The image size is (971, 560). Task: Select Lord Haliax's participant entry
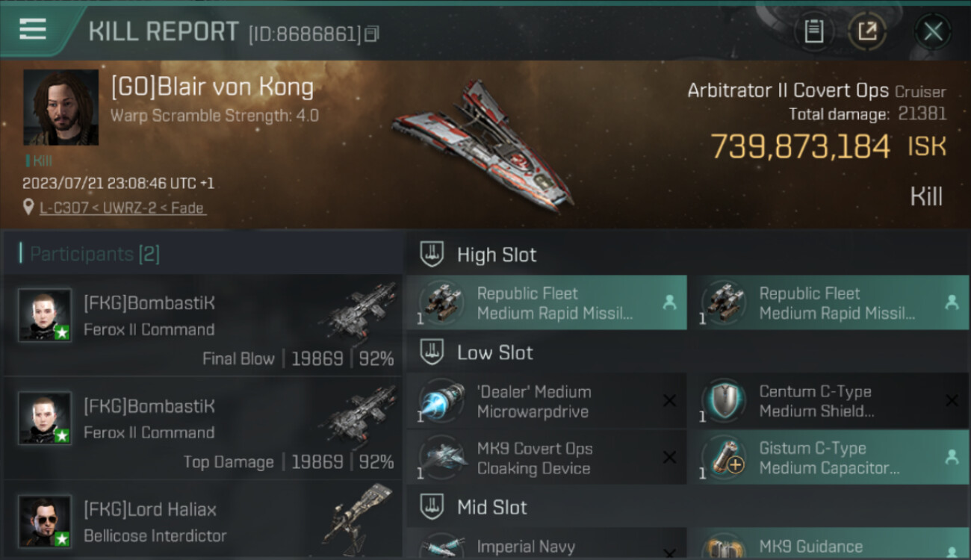tap(202, 521)
